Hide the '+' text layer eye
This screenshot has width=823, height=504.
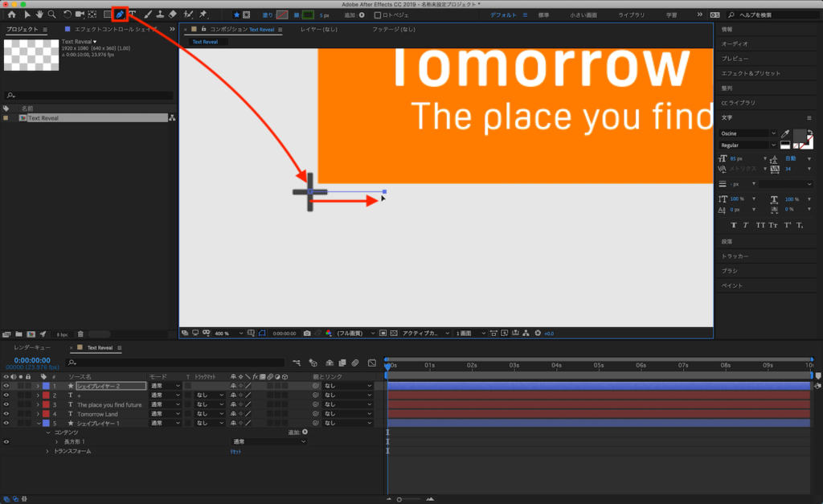6,395
